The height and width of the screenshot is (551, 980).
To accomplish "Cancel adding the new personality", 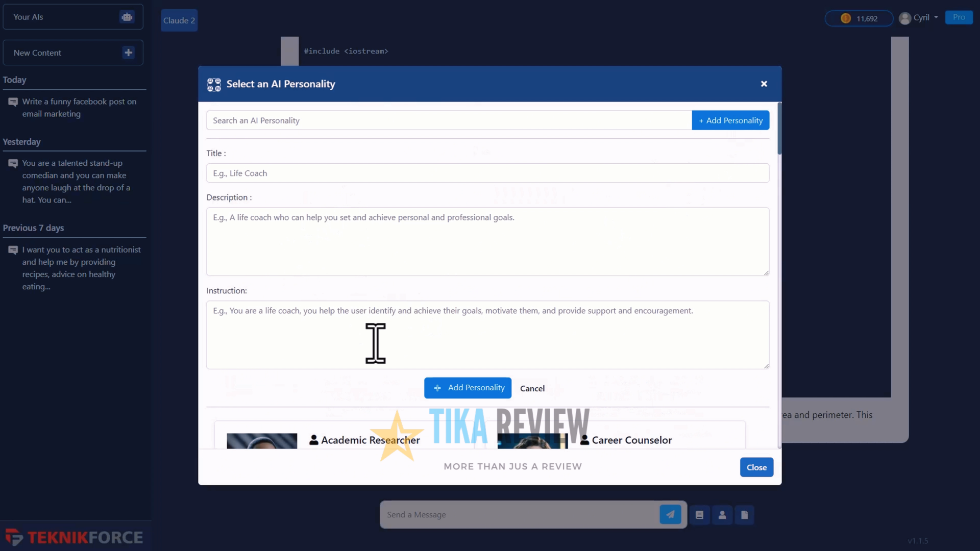I will click(x=532, y=388).
